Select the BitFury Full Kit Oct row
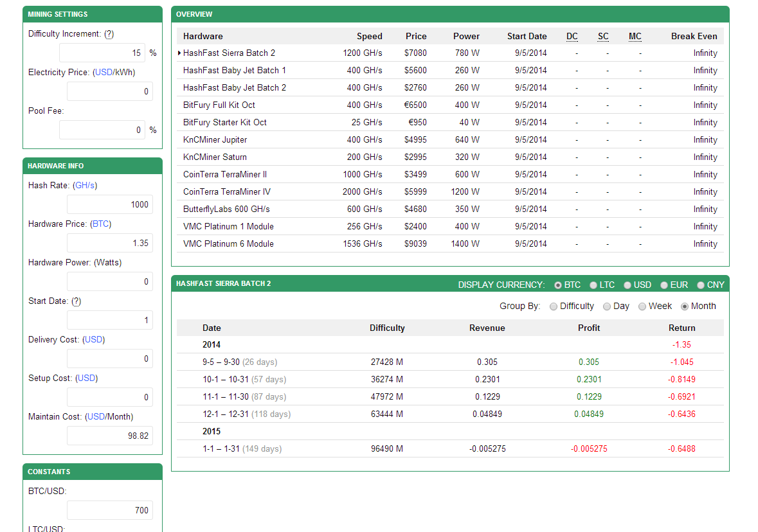 [450, 105]
